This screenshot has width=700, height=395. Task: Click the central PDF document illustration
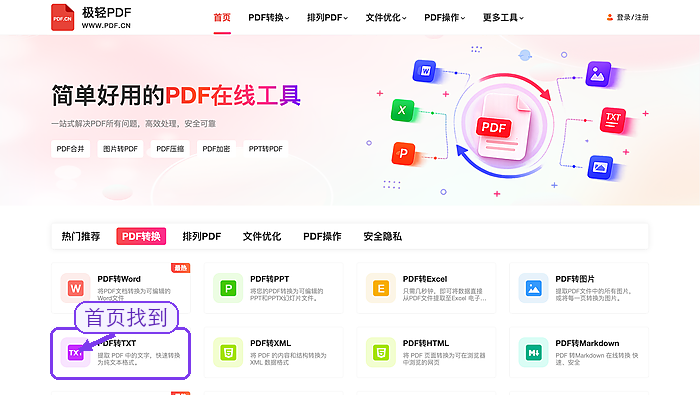coord(504,127)
